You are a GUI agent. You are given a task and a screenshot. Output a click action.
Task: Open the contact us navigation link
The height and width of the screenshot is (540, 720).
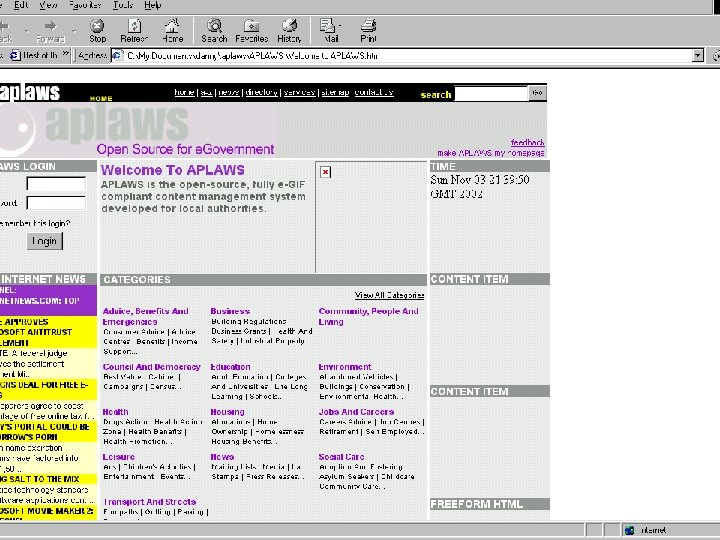pos(374,92)
